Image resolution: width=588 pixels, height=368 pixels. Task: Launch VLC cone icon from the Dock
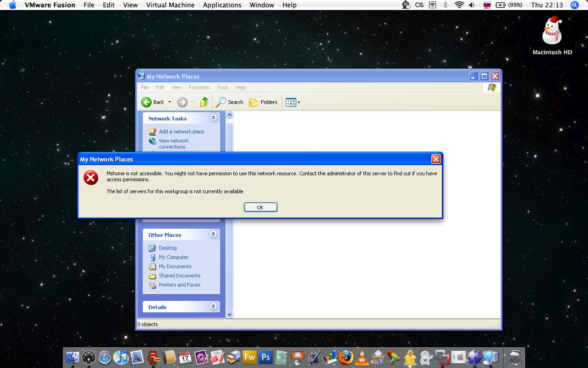pyautogui.click(x=362, y=357)
